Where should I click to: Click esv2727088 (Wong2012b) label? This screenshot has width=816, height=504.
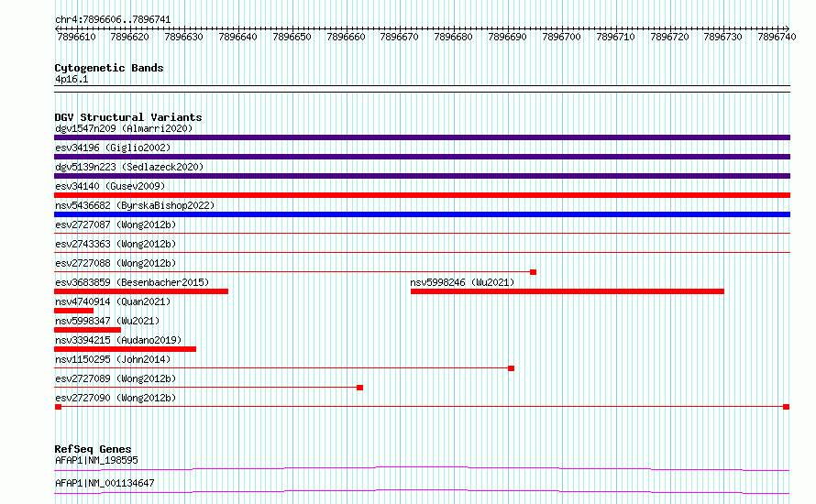pyautogui.click(x=116, y=263)
